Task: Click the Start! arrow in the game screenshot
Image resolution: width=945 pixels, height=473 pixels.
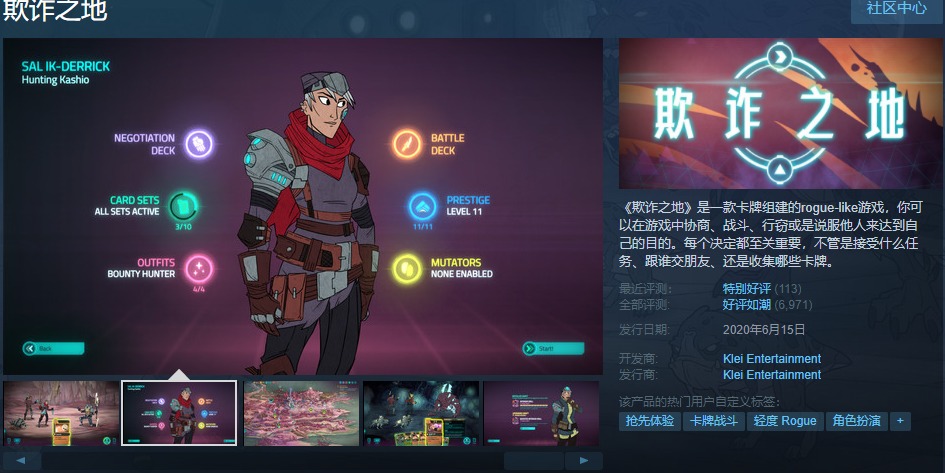Action: [x=529, y=348]
